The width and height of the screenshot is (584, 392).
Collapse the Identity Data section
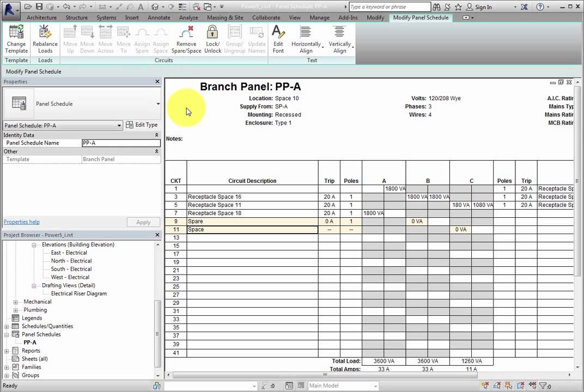[x=156, y=135]
